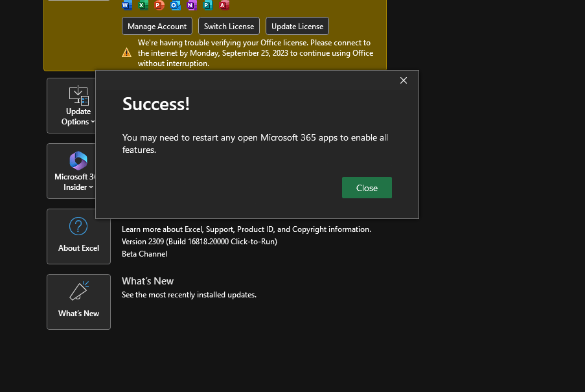Click the Outlook app icon
This screenshot has height=392, width=585.
176,5
